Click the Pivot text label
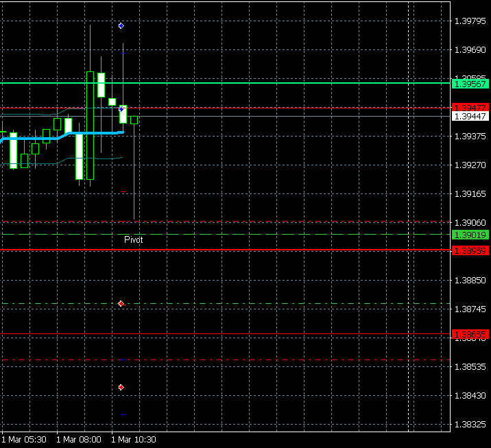 [x=133, y=240]
